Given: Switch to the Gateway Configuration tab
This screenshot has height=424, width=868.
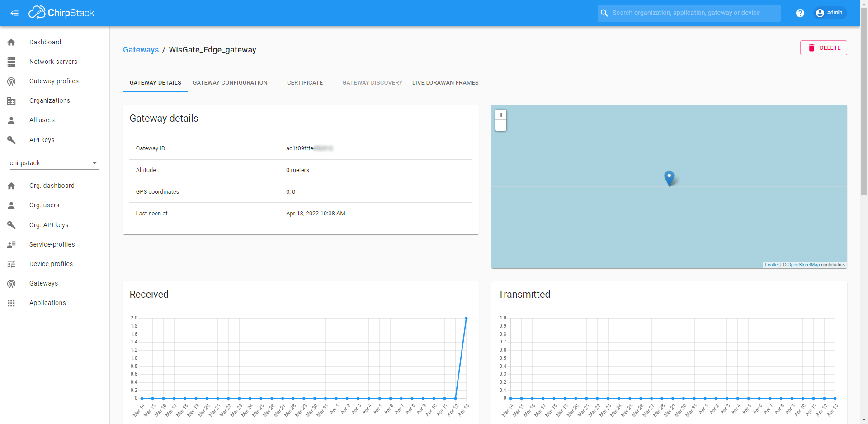Looking at the screenshot, I should [230, 83].
